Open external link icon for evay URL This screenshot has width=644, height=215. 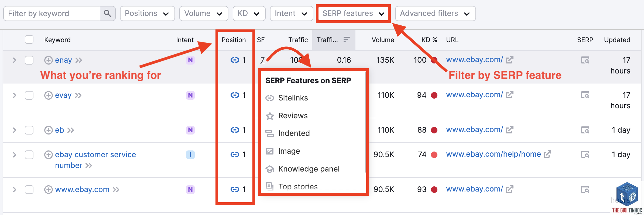509,95
